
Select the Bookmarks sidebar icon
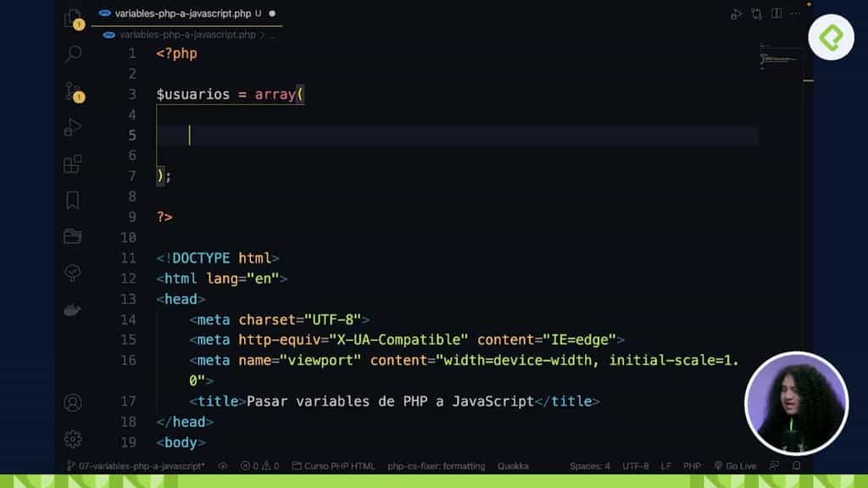pyautogui.click(x=72, y=201)
